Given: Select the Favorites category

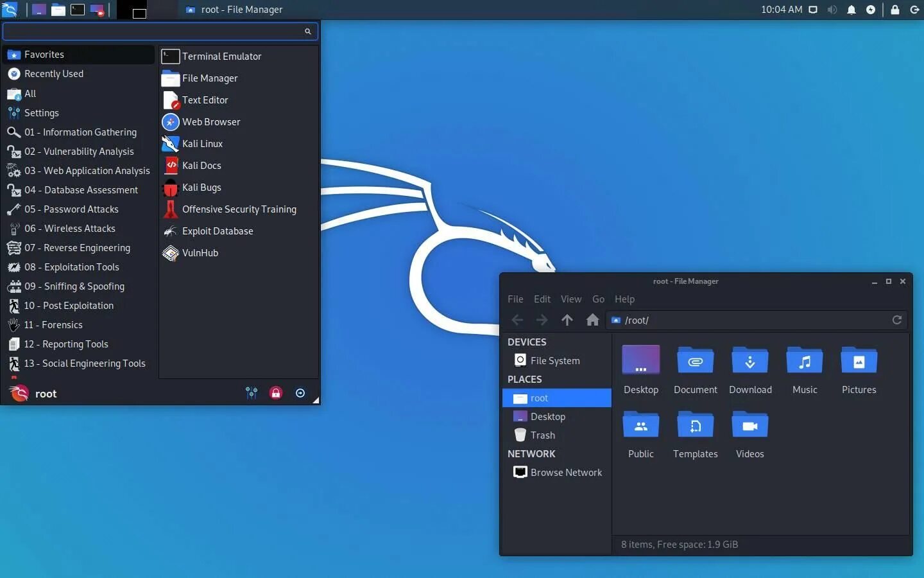Looking at the screenshot, I should pyautogui.click(x=79, y=55).
